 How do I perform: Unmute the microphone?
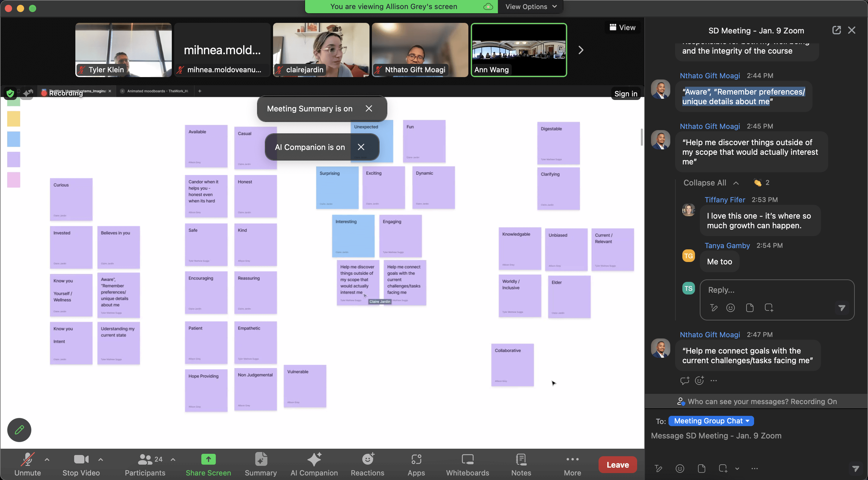pos(28,465)
